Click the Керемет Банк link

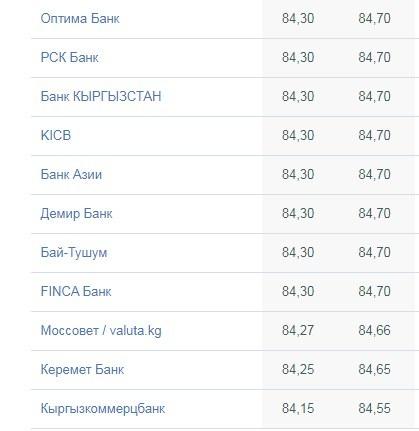point(82,369)
